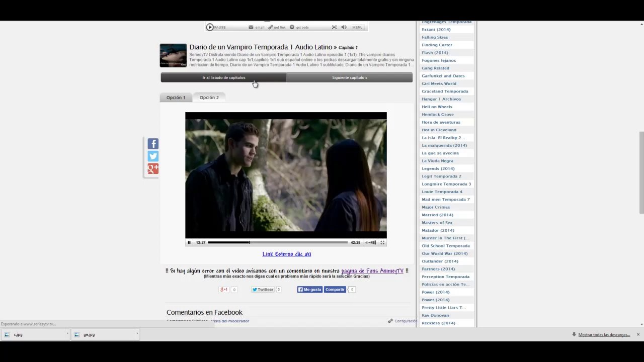644x362 pixels.
Task: Open Pretty Little Liars in the series list
Action: [444, 308]
